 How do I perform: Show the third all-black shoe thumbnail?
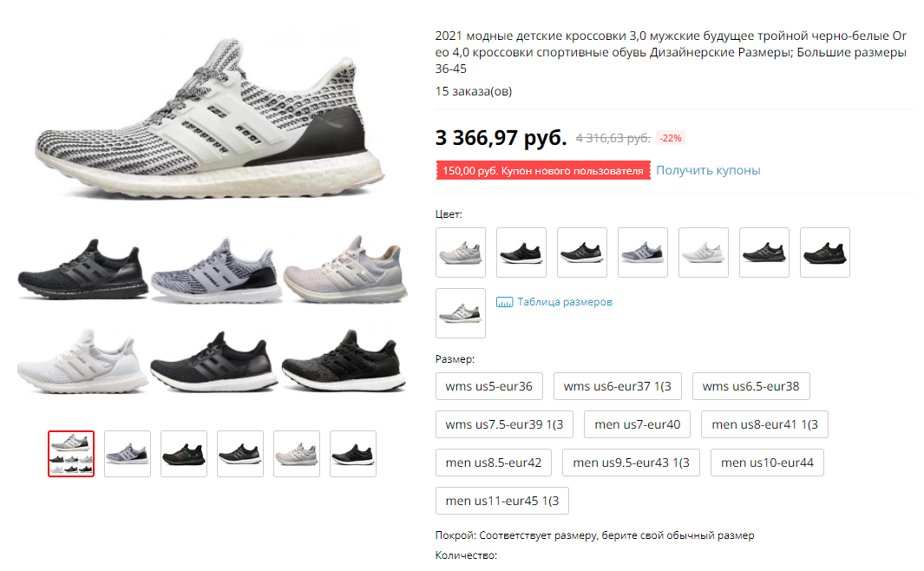[x=184, y=454]
